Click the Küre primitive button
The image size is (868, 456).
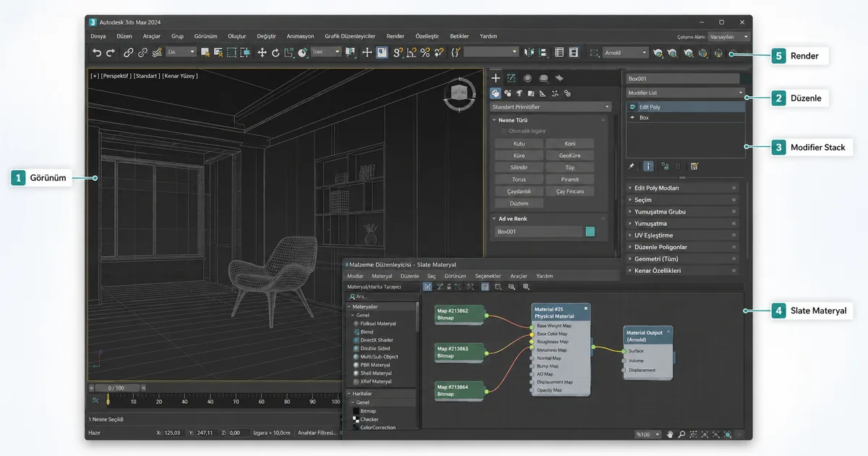click(519, 156)
